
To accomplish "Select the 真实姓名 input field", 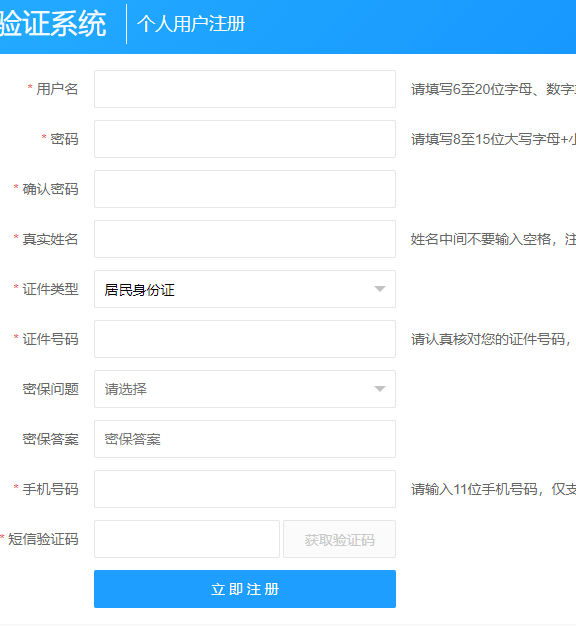I will coord(245,239).
